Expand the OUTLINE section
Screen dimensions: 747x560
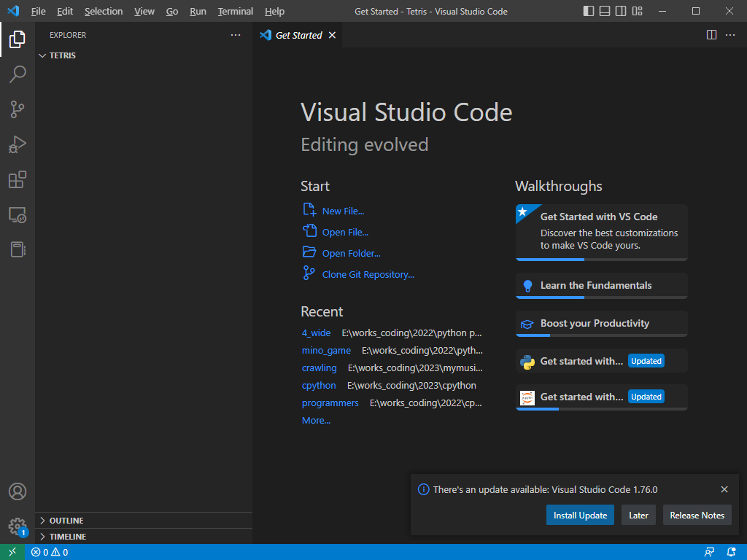coord(144,521)
